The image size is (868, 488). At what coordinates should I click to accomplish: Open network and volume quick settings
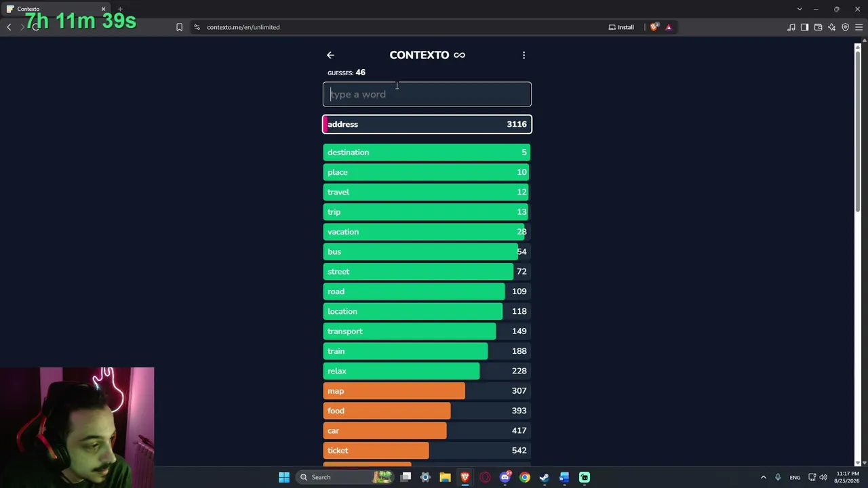pyautogui.click(x=818, y=477)
